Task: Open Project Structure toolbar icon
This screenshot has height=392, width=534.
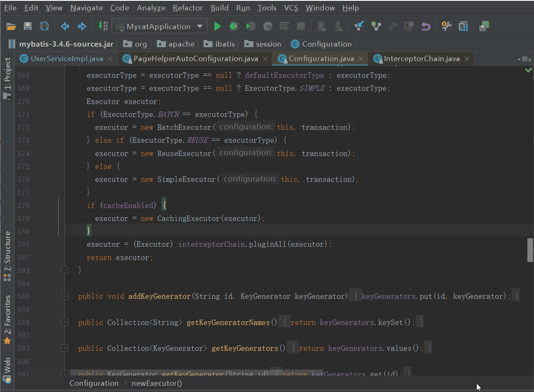Action: coord(463,27)
